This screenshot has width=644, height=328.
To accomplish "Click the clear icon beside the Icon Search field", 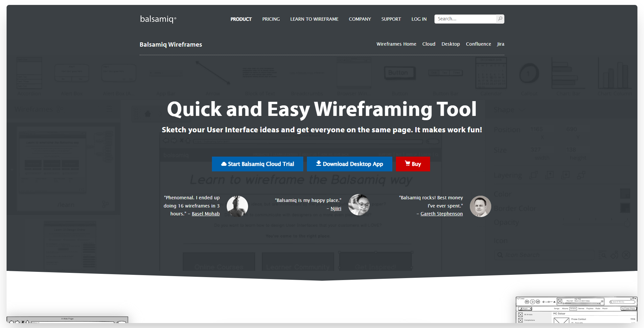I will point(626,255).
